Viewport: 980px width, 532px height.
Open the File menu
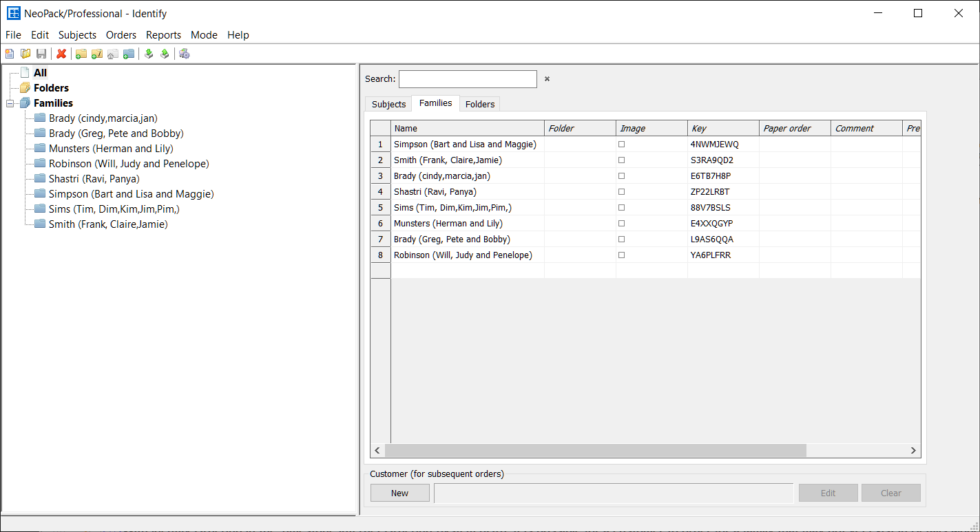[x=13, y=35]
